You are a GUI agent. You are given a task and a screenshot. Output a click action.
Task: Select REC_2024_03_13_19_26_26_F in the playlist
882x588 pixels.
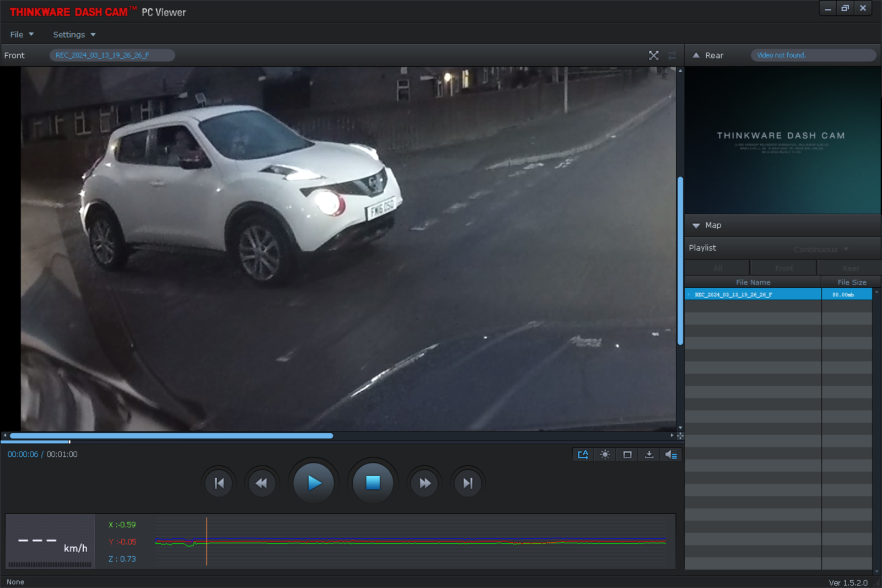[753, 295]
